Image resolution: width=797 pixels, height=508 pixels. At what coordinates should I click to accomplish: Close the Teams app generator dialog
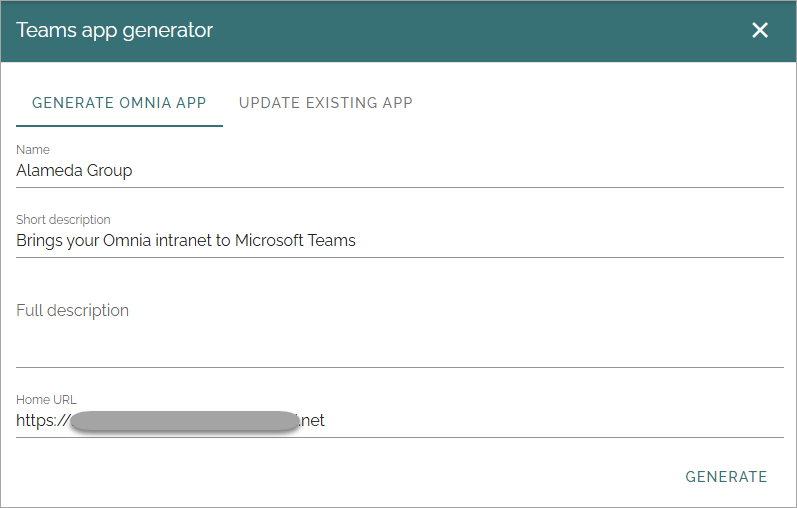click(x=760, y=30)
